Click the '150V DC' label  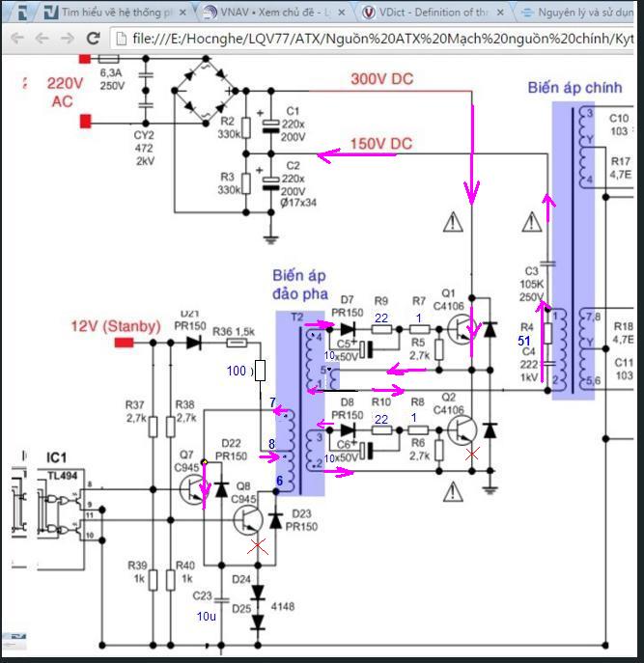click(x=381, y=144)
